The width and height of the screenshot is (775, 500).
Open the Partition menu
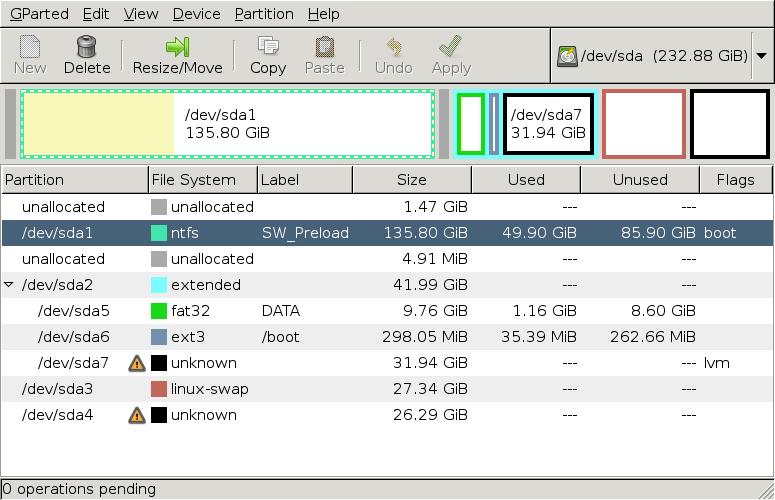pos(264,14)
